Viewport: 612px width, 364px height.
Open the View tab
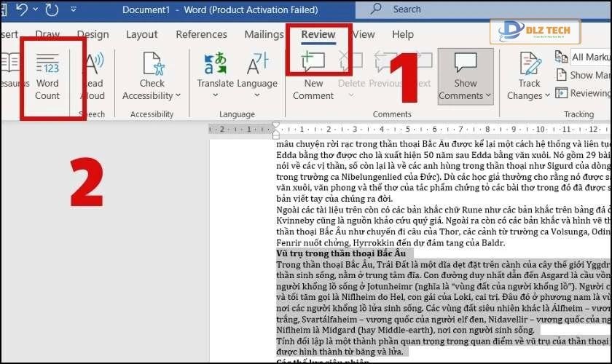[364, 34]
